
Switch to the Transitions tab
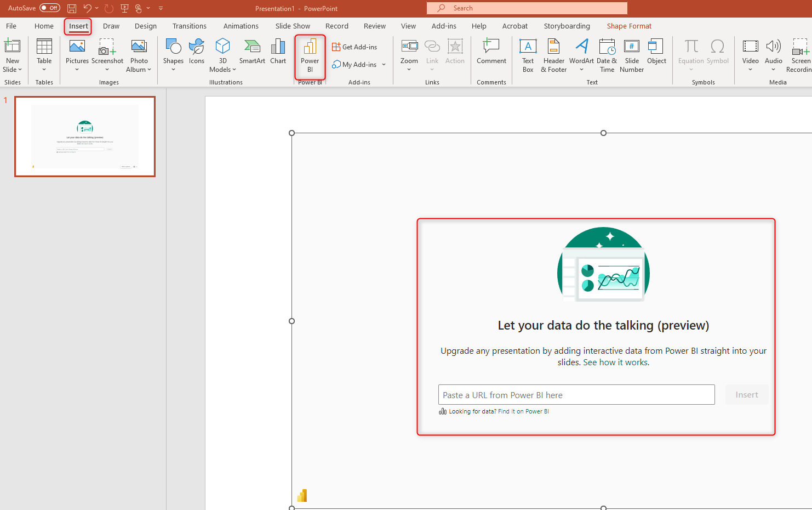(189, 26)
